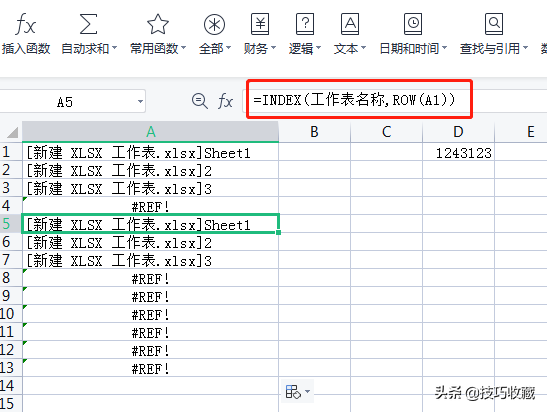The width and height of the screenshot is (547, 412).
Task: Select row 14 header
Action: 10,385
